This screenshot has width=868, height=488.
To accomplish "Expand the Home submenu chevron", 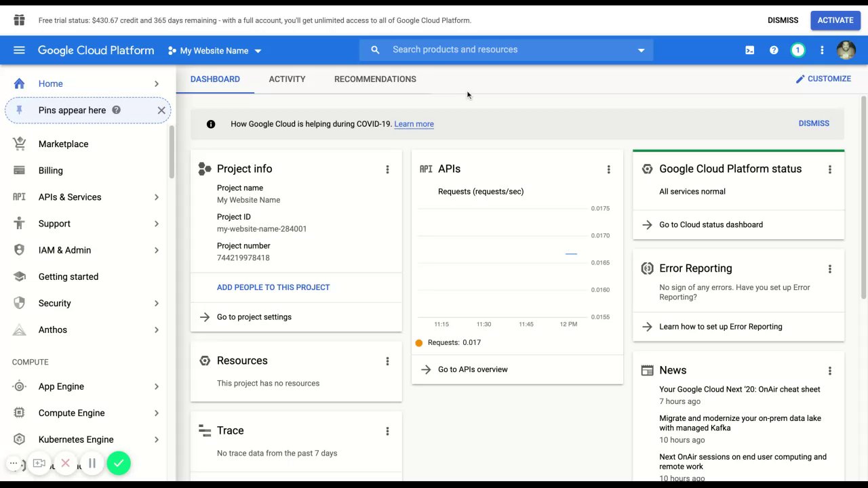I will 157,83.
